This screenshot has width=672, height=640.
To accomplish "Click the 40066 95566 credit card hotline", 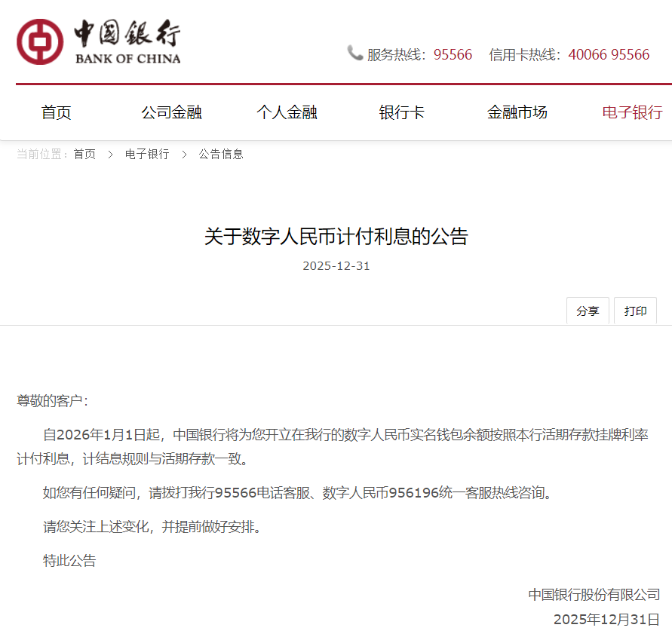I will tap(609, 54).
